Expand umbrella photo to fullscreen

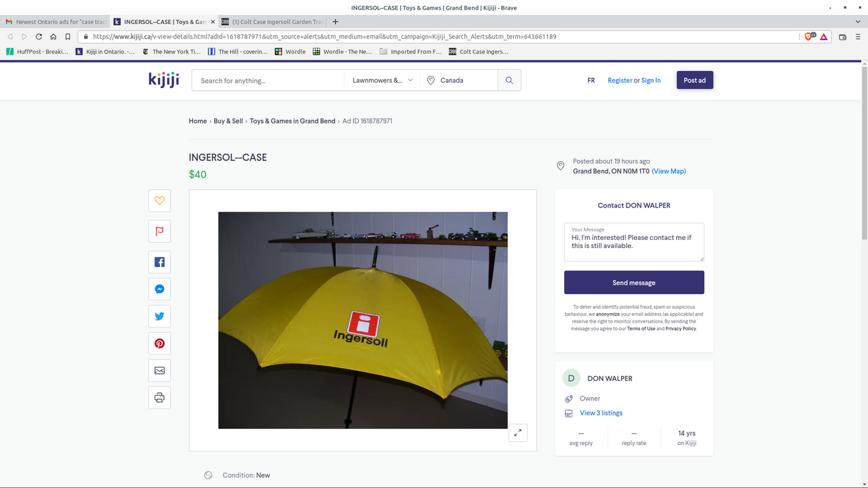click(517, 432)
